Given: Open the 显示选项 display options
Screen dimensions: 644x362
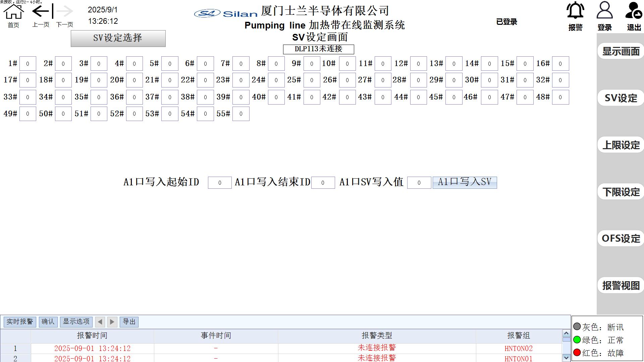Looking at the screenshot, I should click(x=76, y=322).
